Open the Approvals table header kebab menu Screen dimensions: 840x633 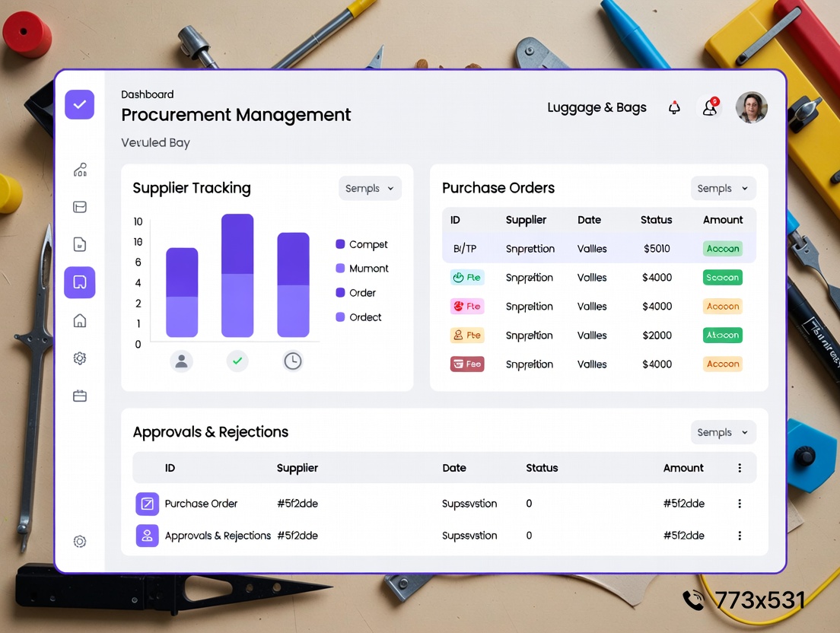(x=740, y=468)
